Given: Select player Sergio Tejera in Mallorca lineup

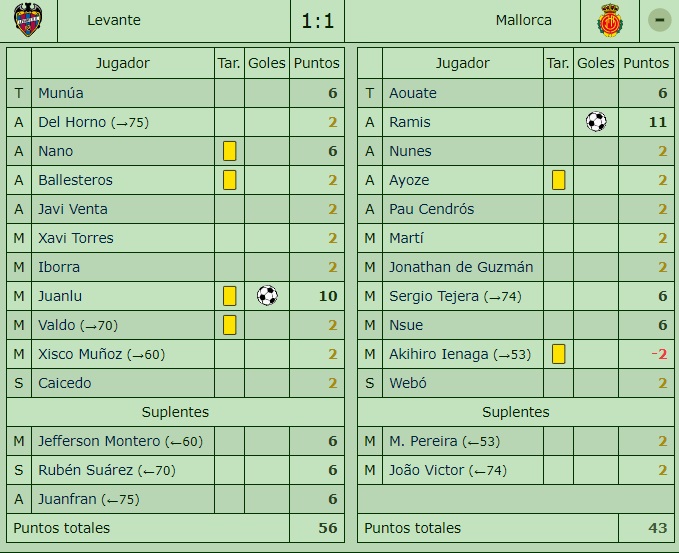Looking at the screenshot, I should [x=434, y=296].
